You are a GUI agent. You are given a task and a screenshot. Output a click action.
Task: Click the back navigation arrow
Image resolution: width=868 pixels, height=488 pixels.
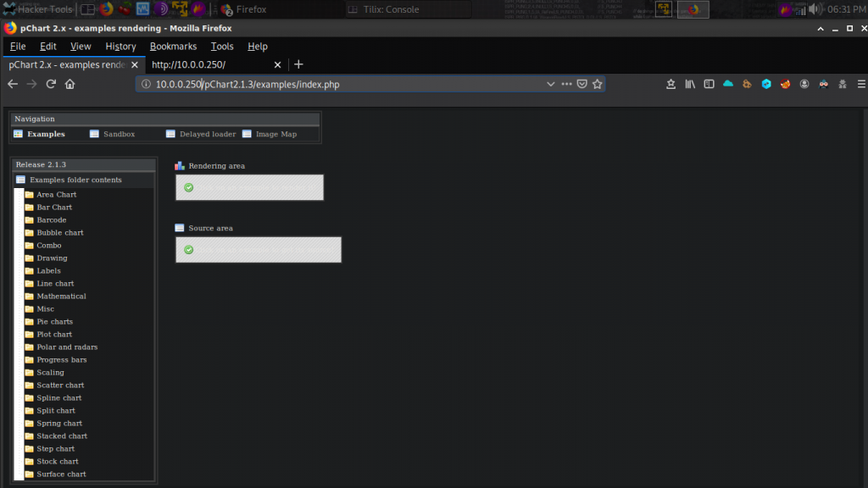(x=13, y=84)
